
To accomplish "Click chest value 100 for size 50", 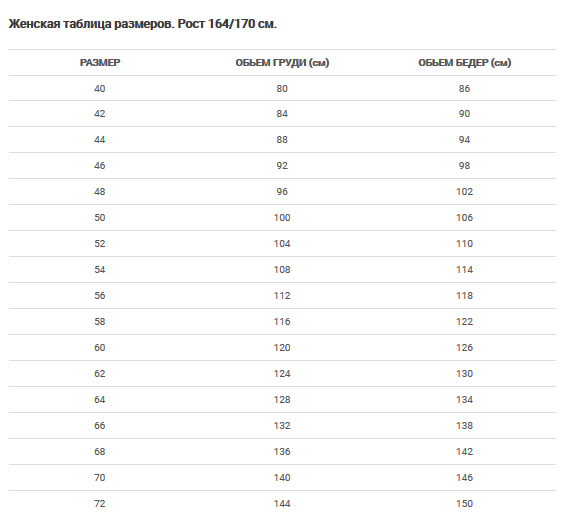I will click(x=282, y=218).
